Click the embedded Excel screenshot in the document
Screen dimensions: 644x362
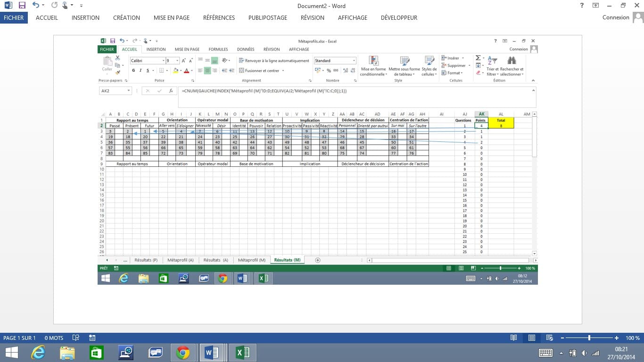tap(317, 160)
